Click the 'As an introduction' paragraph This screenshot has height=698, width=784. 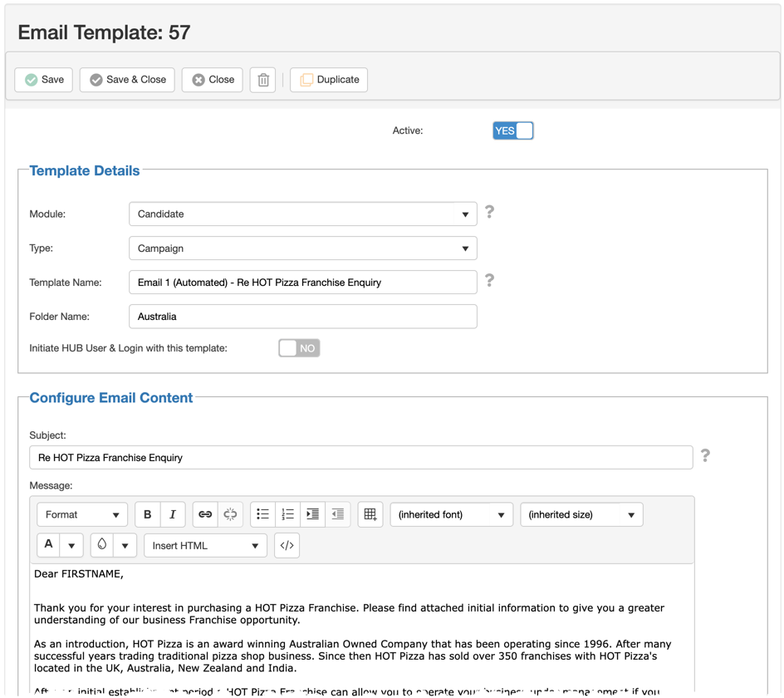352,656
